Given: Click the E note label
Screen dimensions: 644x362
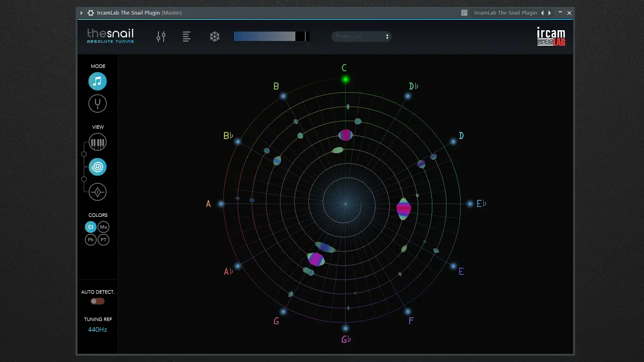Looking at the screenshot, I should point(461,271).
